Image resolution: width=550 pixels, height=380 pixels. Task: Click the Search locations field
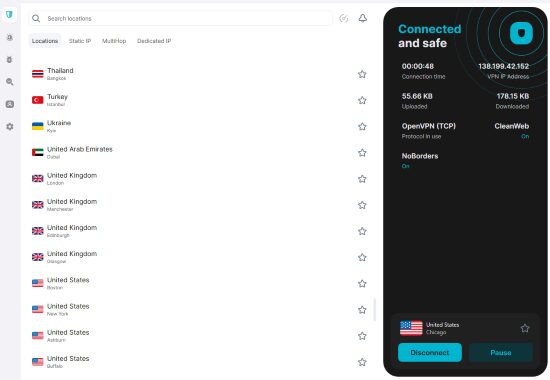180,18
